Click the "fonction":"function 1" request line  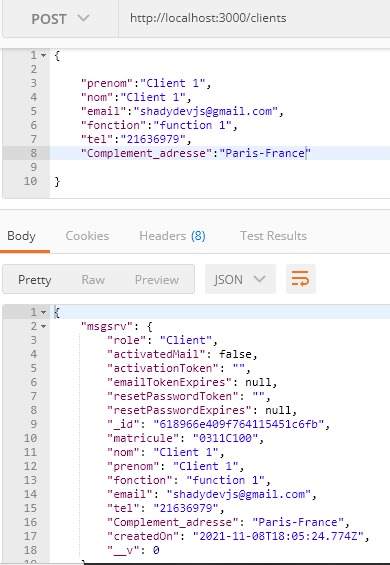tap(159, 125)
